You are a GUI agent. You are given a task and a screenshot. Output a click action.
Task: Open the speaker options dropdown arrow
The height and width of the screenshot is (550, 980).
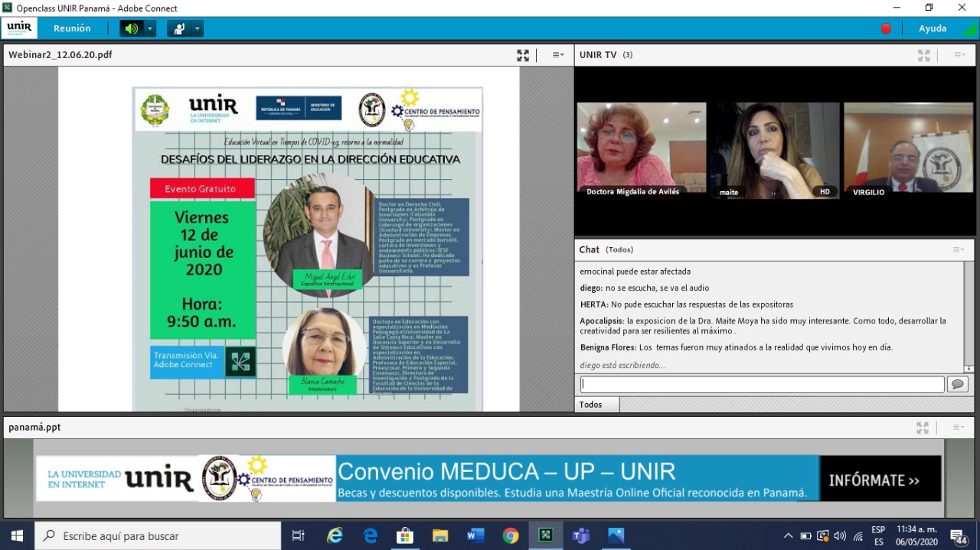click(150, 28)
